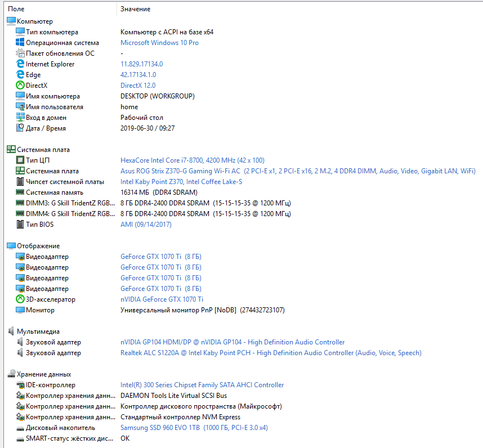Click the Windows logo icon beside Операционная система

tap(21, 43)
